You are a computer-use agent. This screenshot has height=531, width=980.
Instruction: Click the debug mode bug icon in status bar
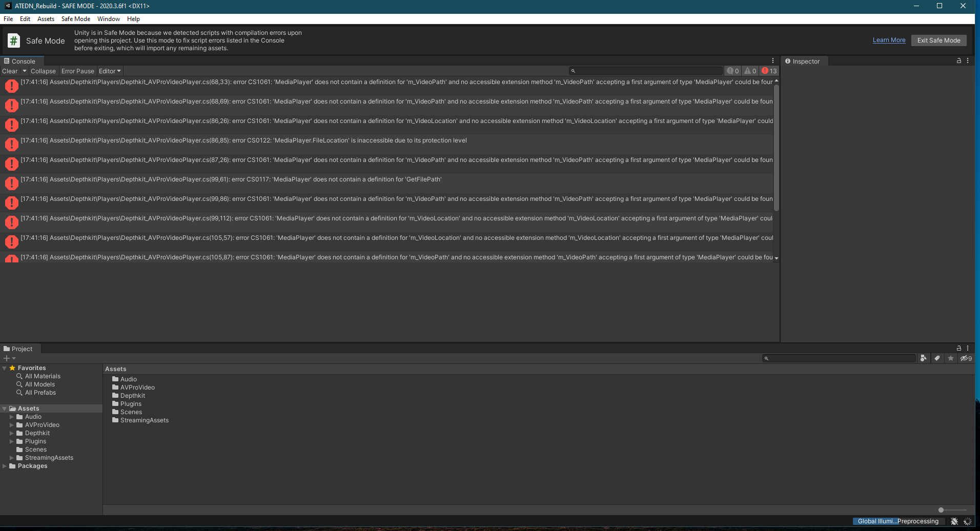pyautogui.click(x=954, y=521)
